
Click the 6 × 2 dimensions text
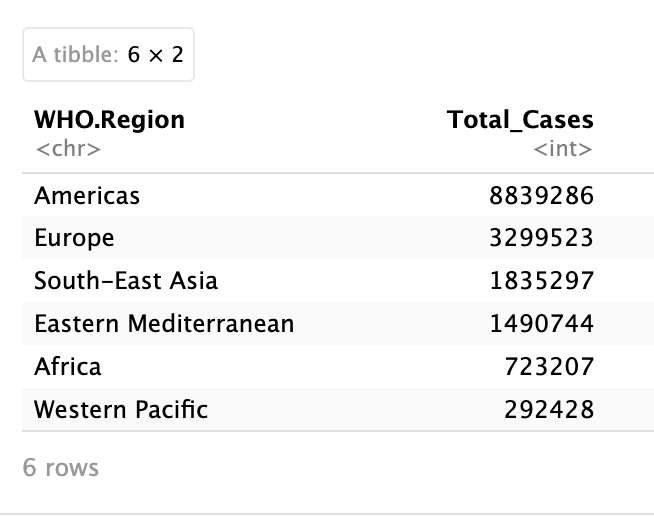(x=156, y=54)
